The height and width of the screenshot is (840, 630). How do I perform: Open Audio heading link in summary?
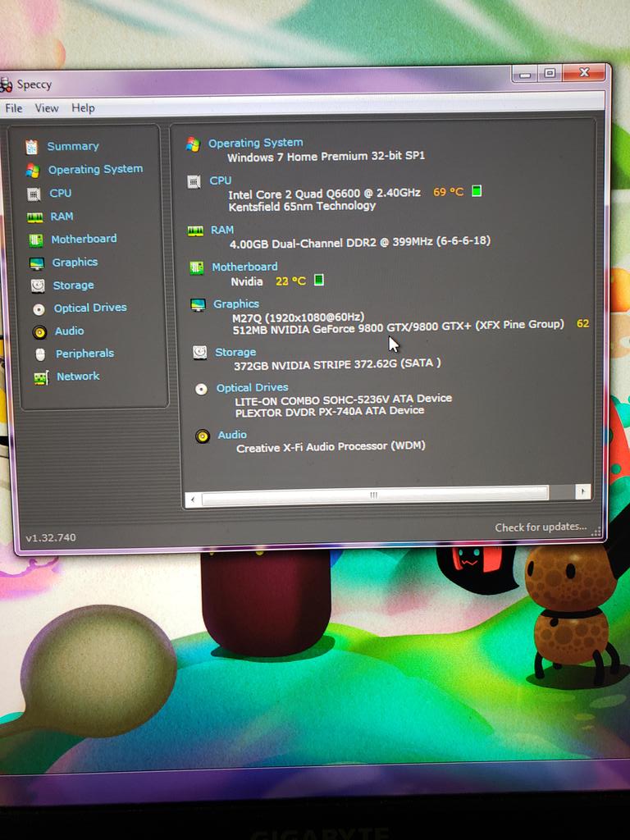tap(232, 435)
